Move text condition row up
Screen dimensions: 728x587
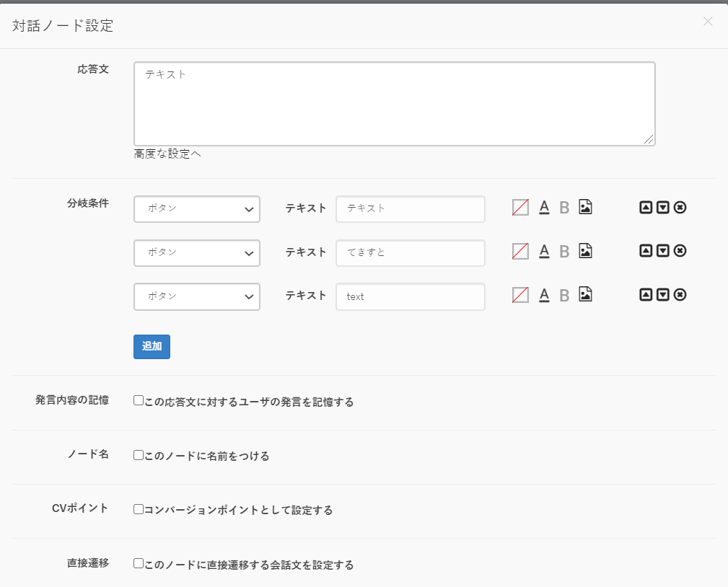646,295
